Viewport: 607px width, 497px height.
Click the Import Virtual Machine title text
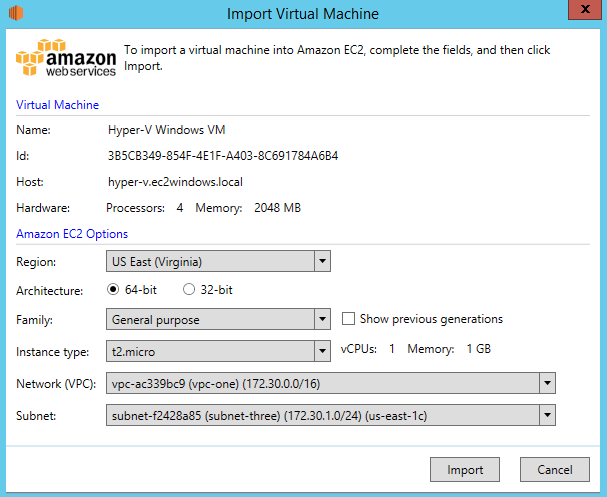(303, 14)
